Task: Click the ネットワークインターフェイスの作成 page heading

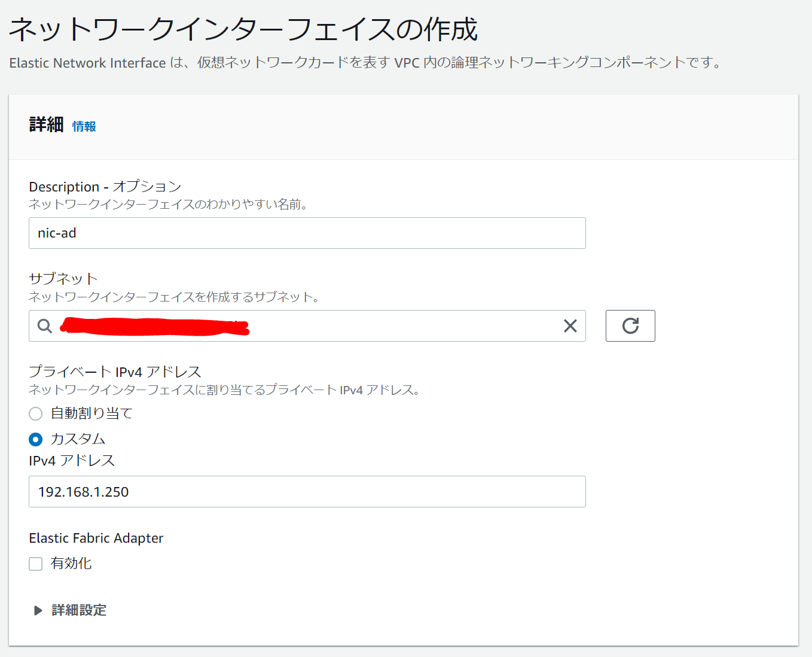Action: click(x=243, y=29)
